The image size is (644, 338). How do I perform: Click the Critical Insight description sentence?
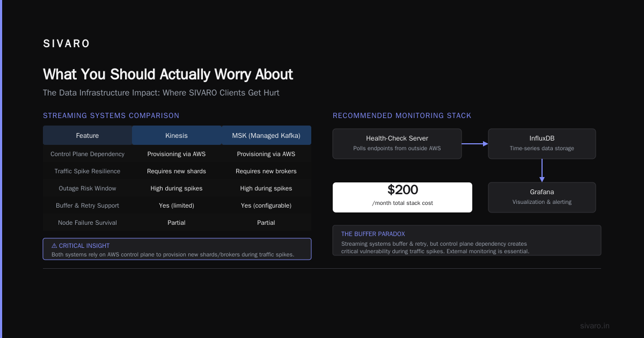click(173, 254)
